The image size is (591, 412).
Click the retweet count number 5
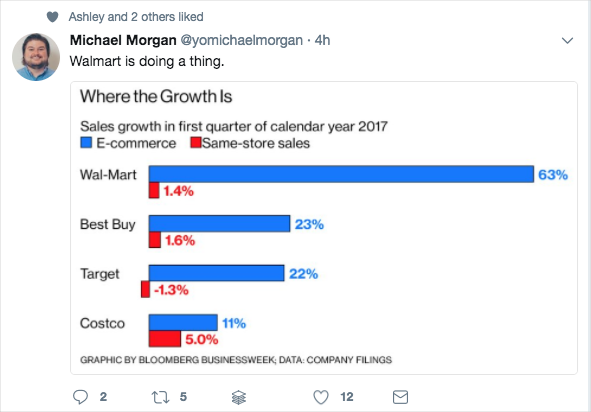tap(183, 397)
